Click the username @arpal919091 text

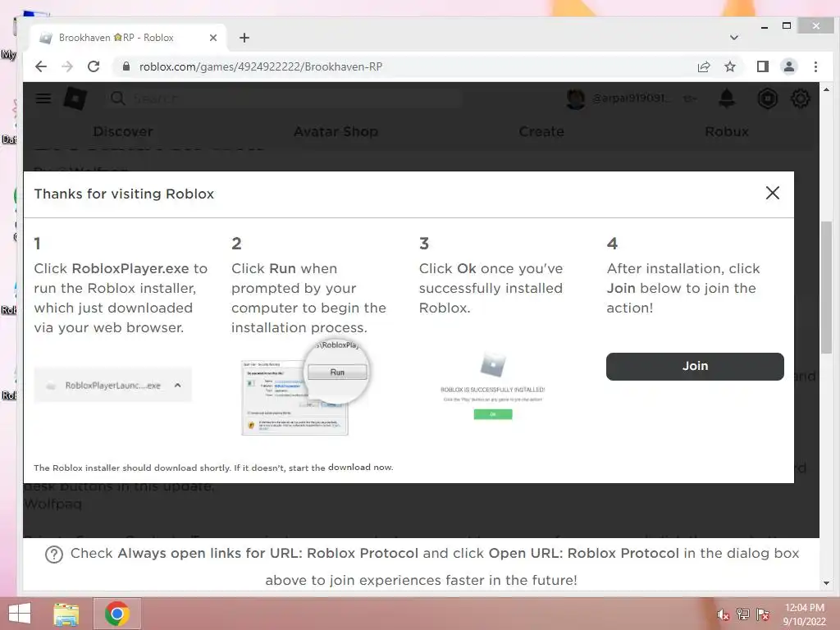[631, 98]
